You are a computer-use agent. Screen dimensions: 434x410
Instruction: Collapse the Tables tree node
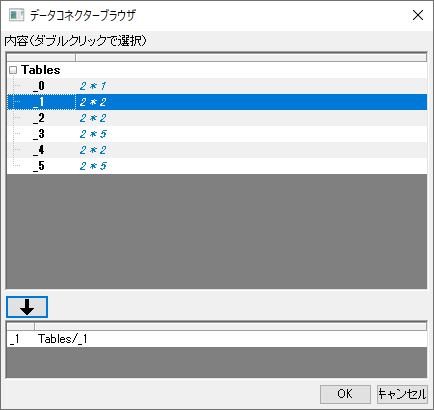[x=13, y=70]
